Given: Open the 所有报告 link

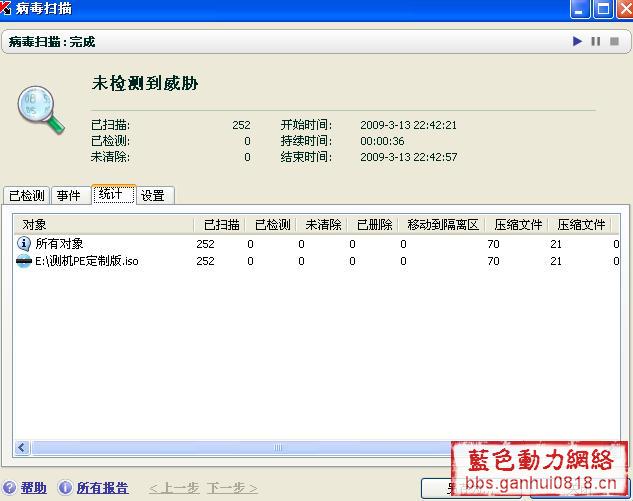Looking at the screenshot, I should (x=102, y=488).
